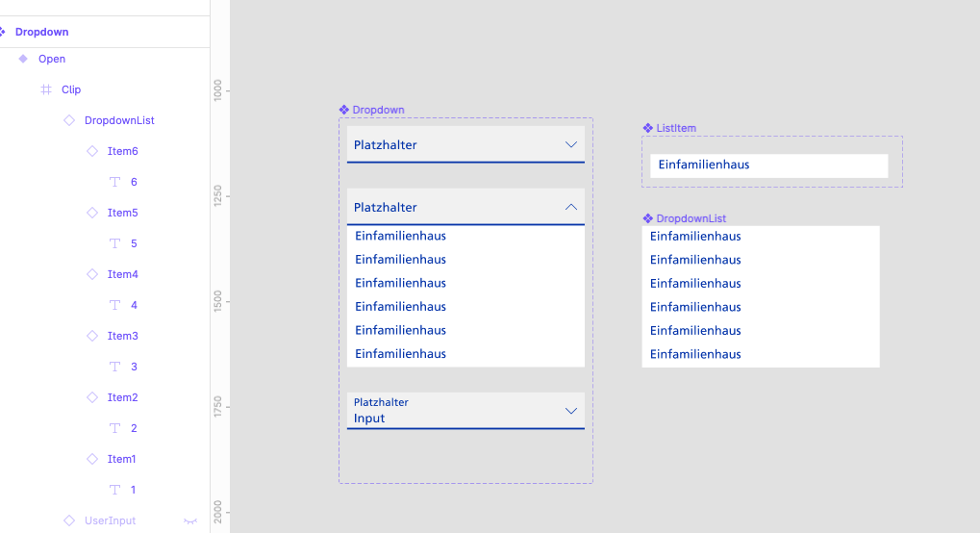Image resolution: width=980 pixels, height=533 pixels.
Task: Select first Einfamilienhaus in open dropdown
Action: tap(401, 236)
